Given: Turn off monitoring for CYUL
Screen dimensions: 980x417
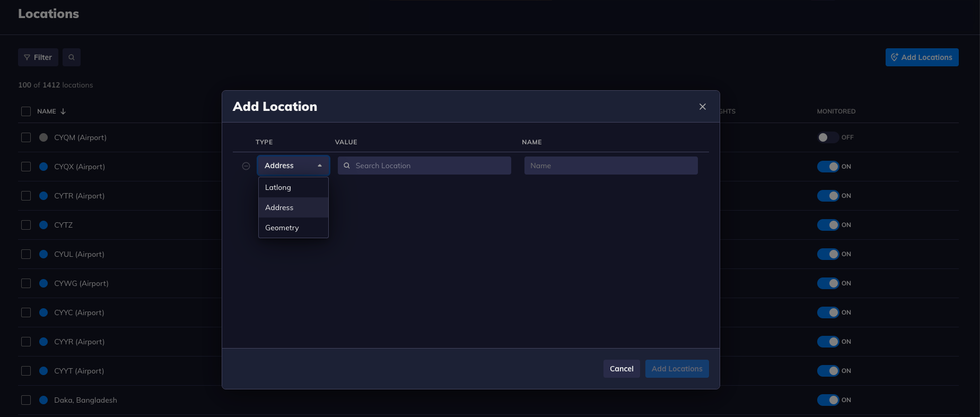Looking at the screenshot, I should pos(828,254).
